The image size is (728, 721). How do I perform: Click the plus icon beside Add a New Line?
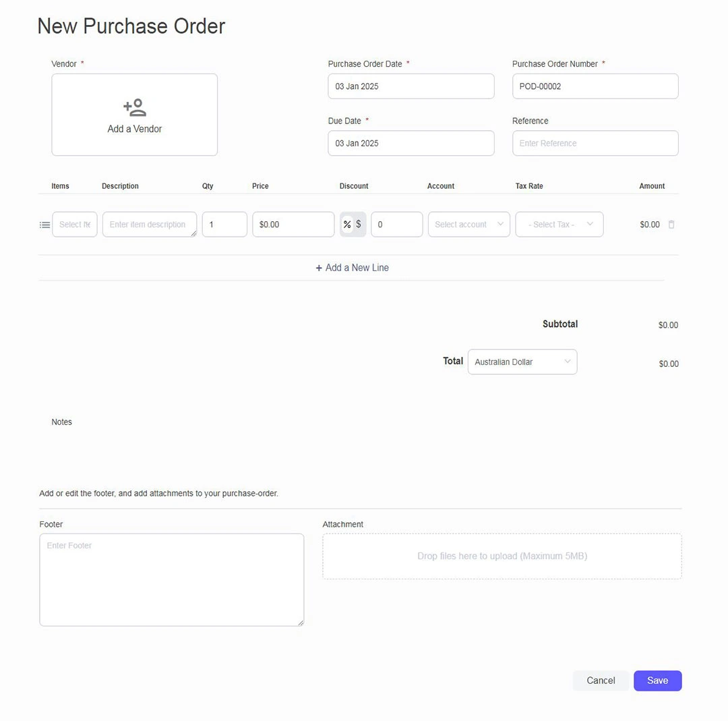(319, 268)
